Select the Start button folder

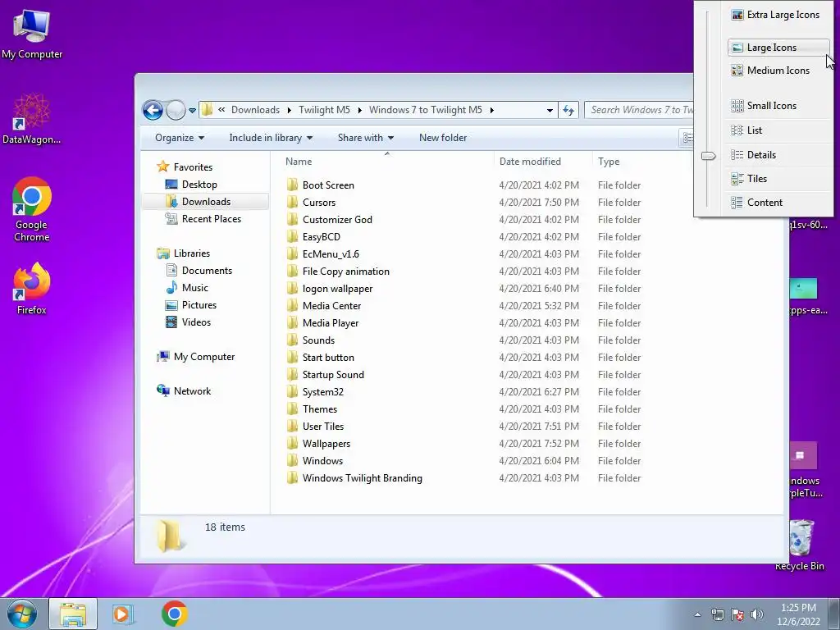pos(328,358)
